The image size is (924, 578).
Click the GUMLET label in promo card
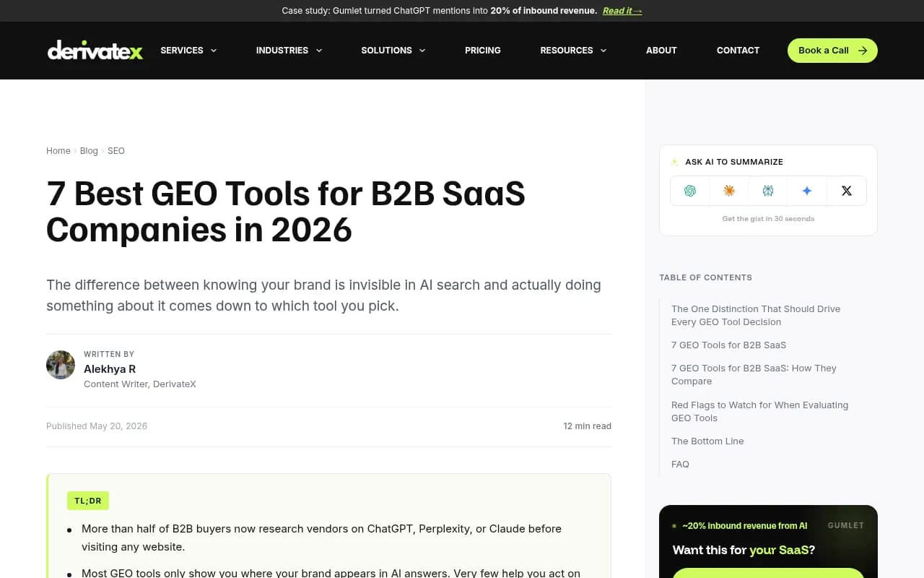click(846, 525)
